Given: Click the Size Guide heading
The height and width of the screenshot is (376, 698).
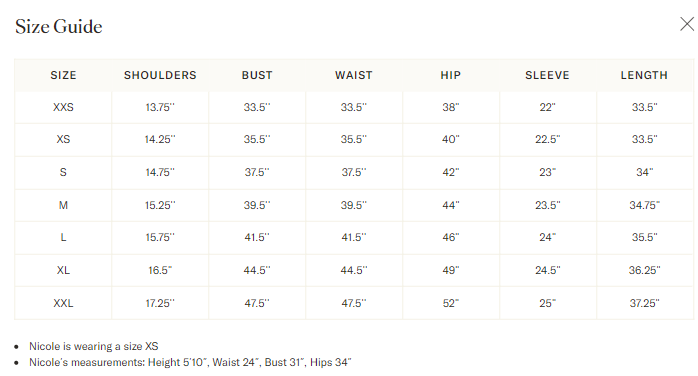Looking at the screenshot, I should point(59,27).
